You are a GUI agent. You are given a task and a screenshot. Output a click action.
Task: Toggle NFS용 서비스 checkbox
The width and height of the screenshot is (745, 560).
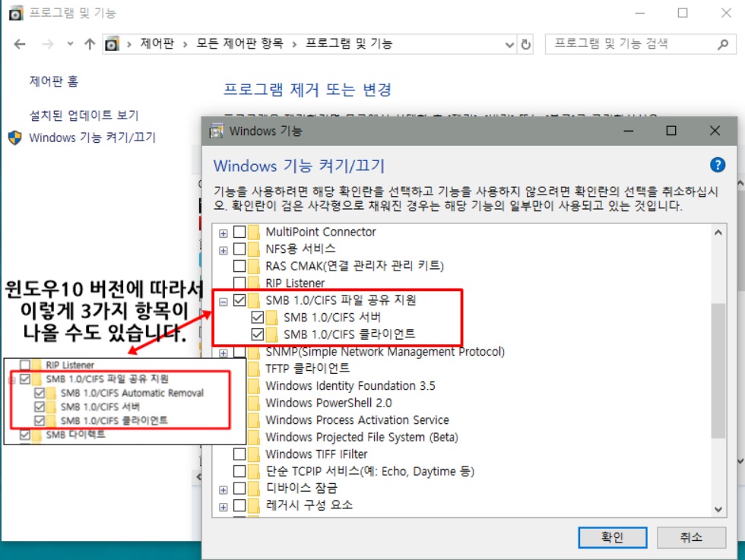[x=239, y=249]
